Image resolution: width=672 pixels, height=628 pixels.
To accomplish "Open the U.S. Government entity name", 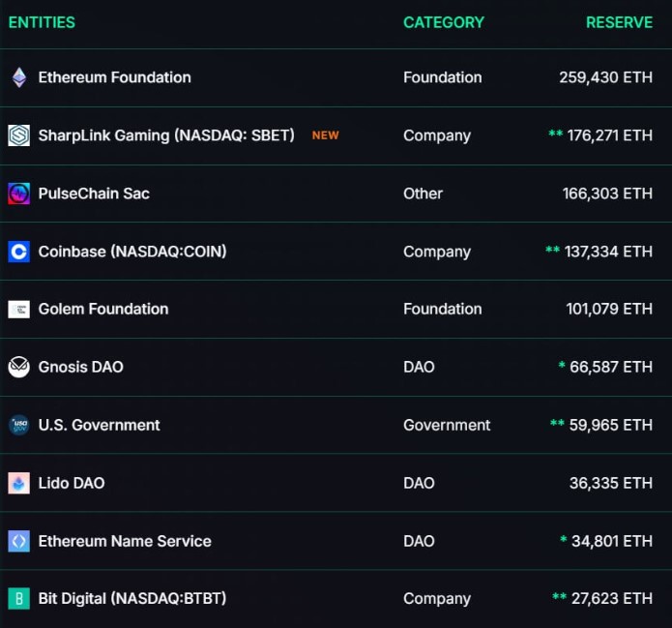I will coord(99,425).
